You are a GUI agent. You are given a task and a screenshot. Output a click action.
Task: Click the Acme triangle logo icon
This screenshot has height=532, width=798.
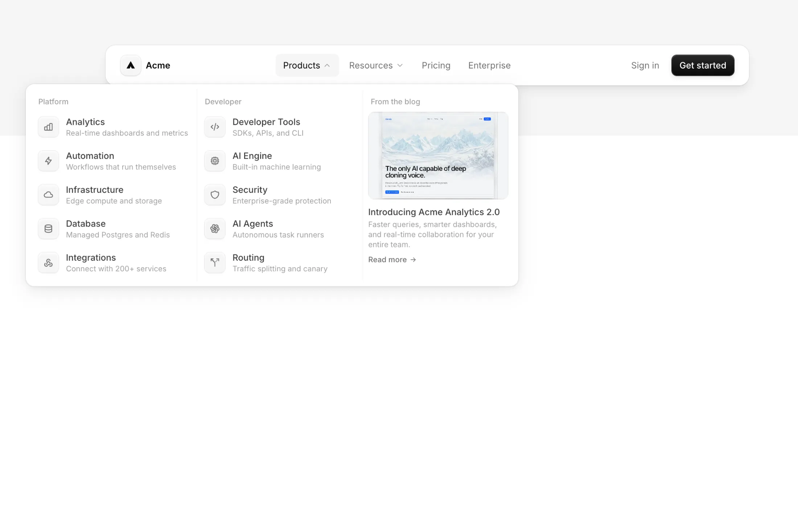coord(131,65)
